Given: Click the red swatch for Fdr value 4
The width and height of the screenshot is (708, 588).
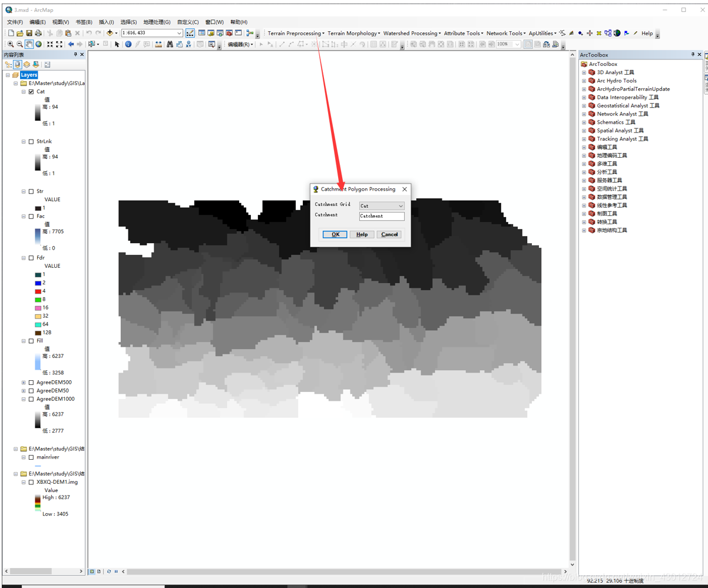Looking at the screenshot, I should tap(38, 291).
